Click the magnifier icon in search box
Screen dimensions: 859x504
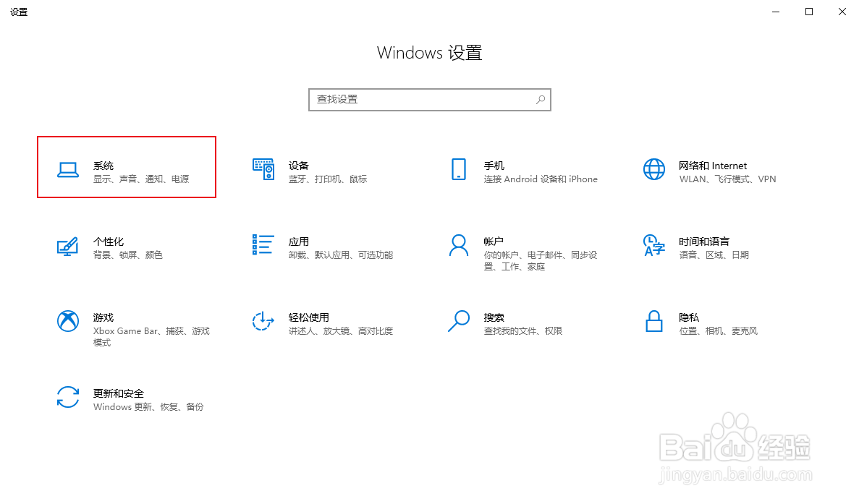point(541,100)
